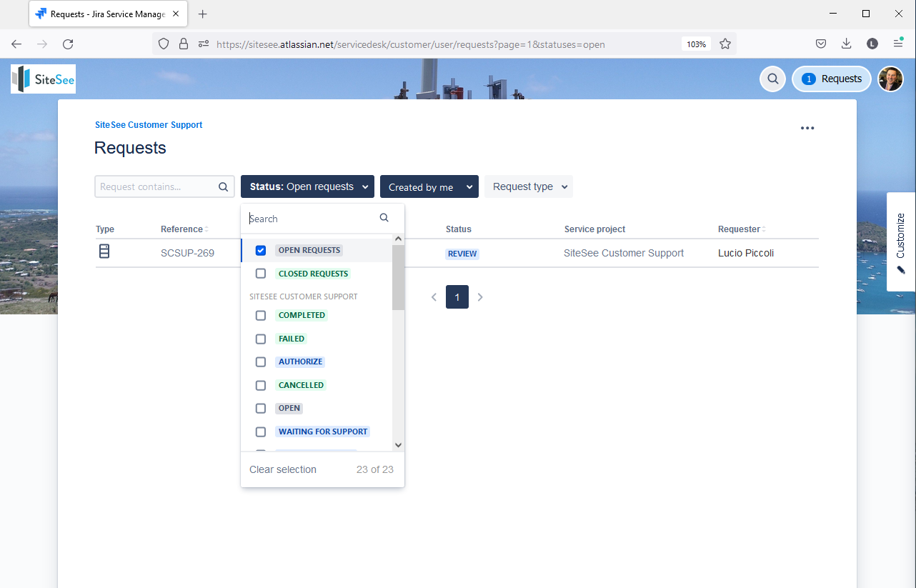
Task: Open Firefox account L icon
Action: pos(872,44)
